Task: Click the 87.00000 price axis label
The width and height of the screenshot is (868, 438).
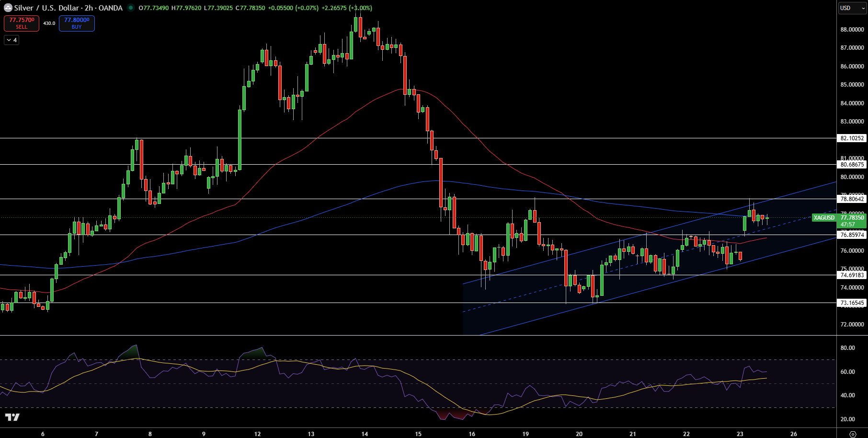Action: tap(852, 48)
